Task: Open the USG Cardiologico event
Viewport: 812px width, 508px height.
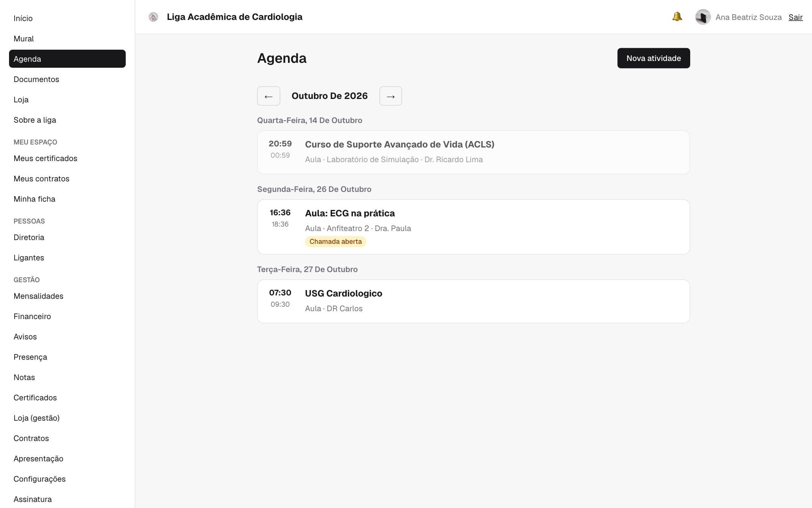Action: pyautogui.click(x=473, y=301)
